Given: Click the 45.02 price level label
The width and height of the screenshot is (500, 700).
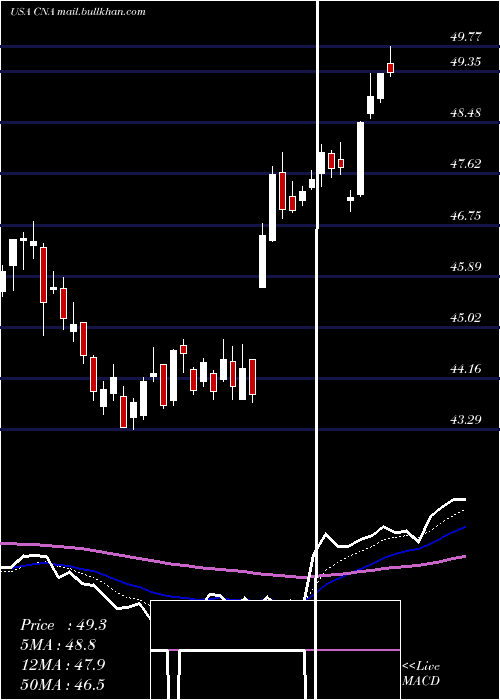Looking at the screenshot, I should [466, 317].
